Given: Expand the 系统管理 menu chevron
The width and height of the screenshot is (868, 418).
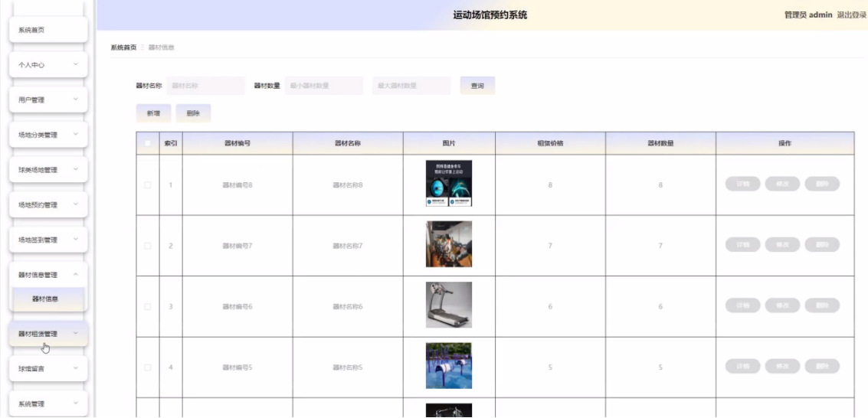Looking at the screenshot, I should pyautogui.click(x=76, y=403).
